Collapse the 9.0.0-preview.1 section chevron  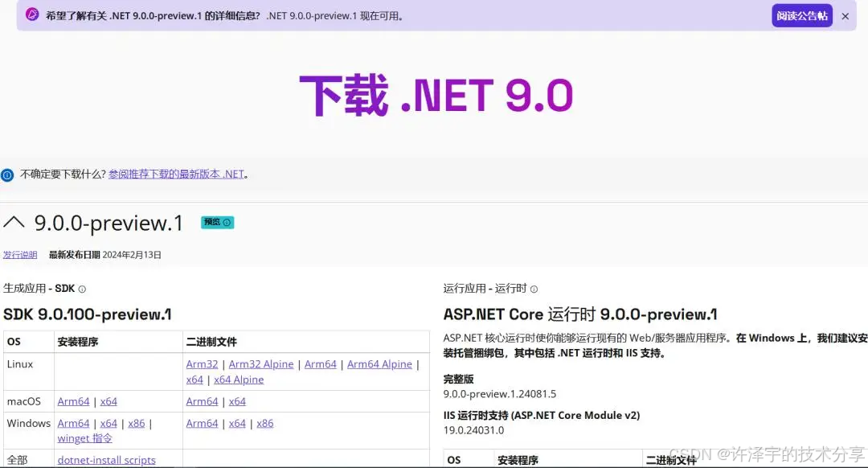coord(14,222)
